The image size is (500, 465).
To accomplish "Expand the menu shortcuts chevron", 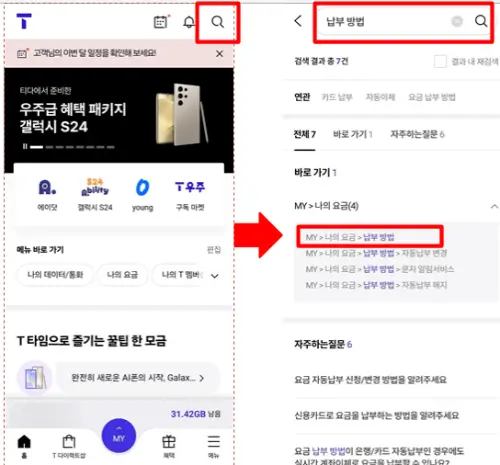I will tap(215, 276).
